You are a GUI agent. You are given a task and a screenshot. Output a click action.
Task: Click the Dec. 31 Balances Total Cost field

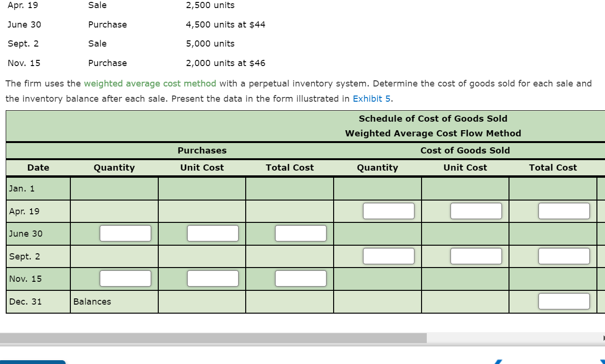[x=564, y=300]
